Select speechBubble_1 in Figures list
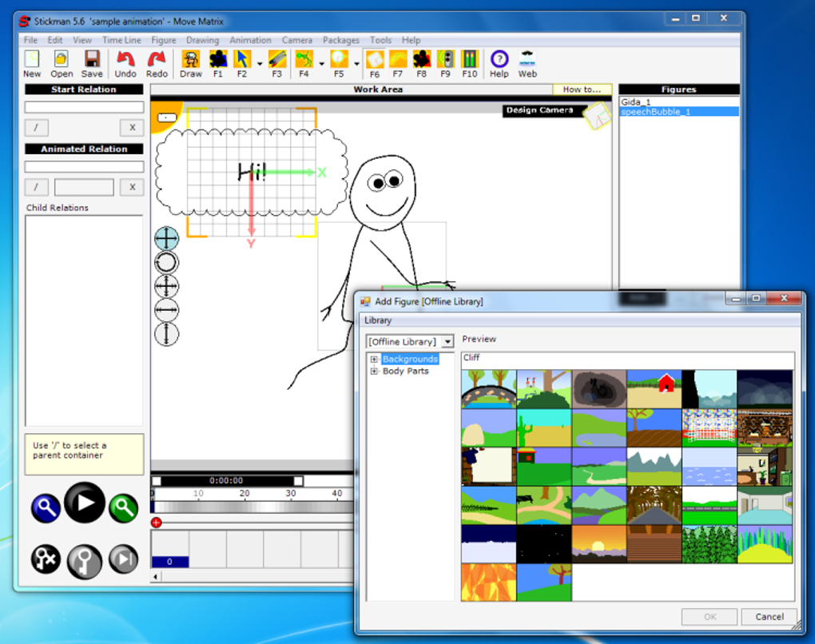 (x=679, y=112)
